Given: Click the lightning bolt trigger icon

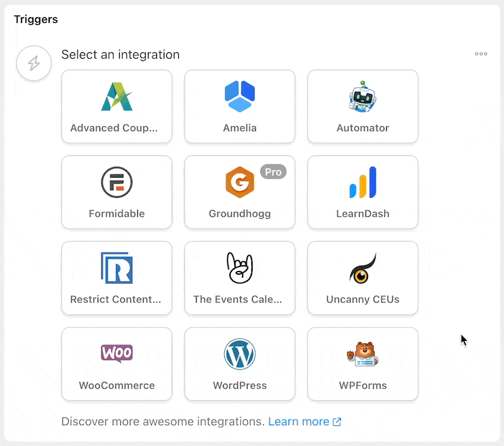Looking at the screenshot, I should click(x=34, y=63).
